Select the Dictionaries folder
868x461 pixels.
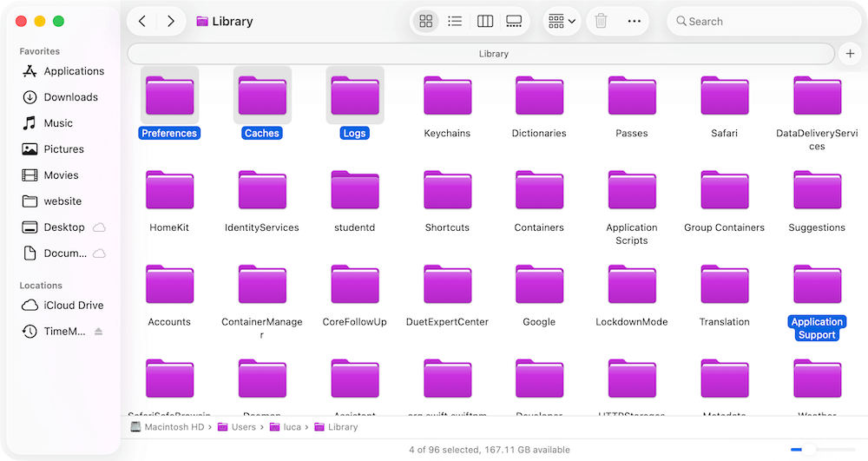[539, 105]
